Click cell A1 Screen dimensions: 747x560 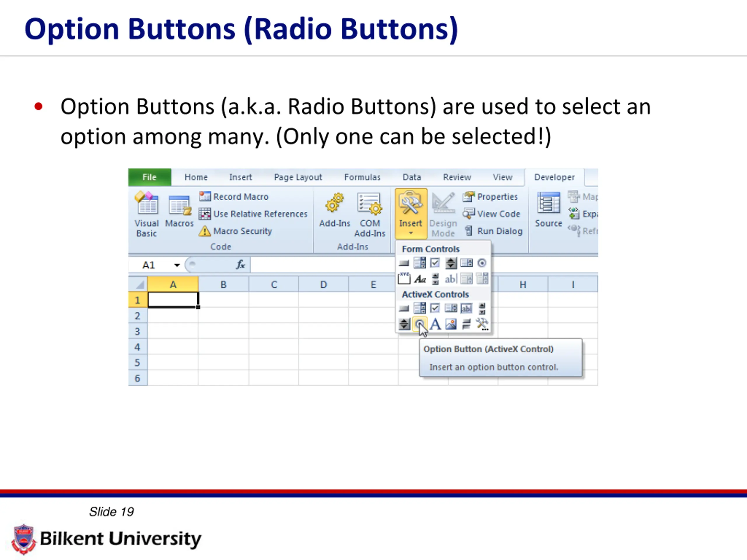pos(173,300)
